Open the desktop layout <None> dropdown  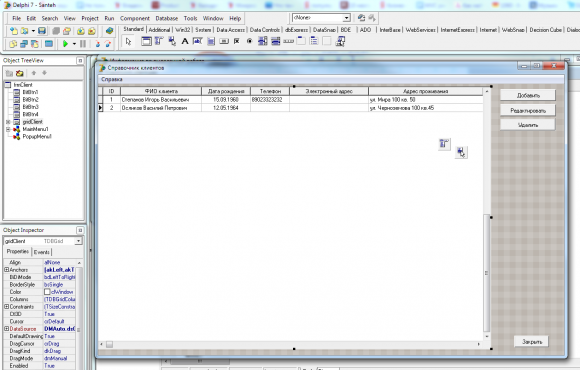pyautogui.click(x=347, y=18)
